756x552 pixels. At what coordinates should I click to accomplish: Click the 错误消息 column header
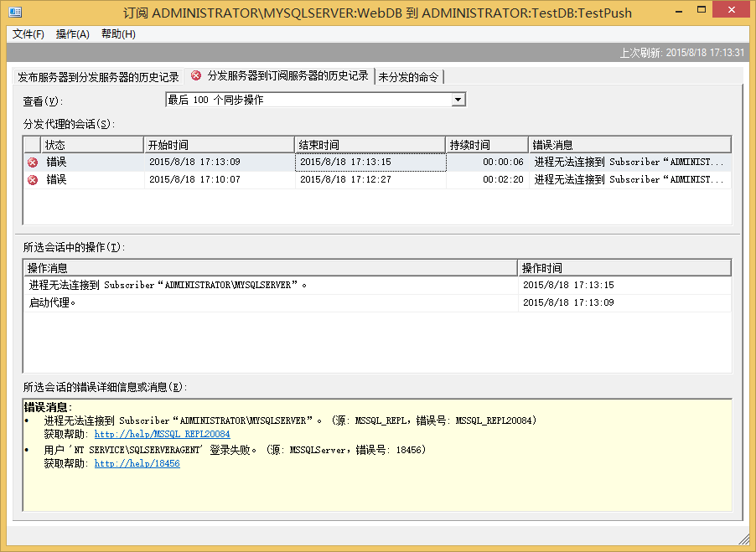tap(630, 145)
